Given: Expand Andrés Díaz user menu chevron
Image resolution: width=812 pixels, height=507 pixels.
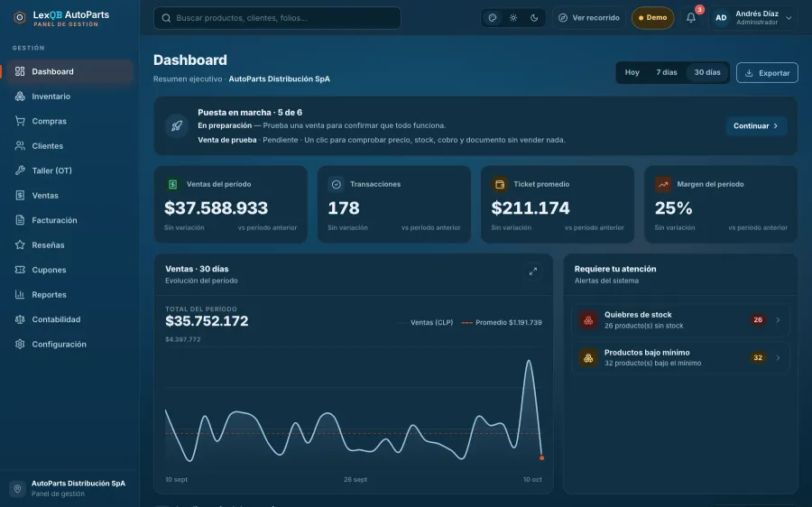Looking at the screenshot, I should click(789, 18).
